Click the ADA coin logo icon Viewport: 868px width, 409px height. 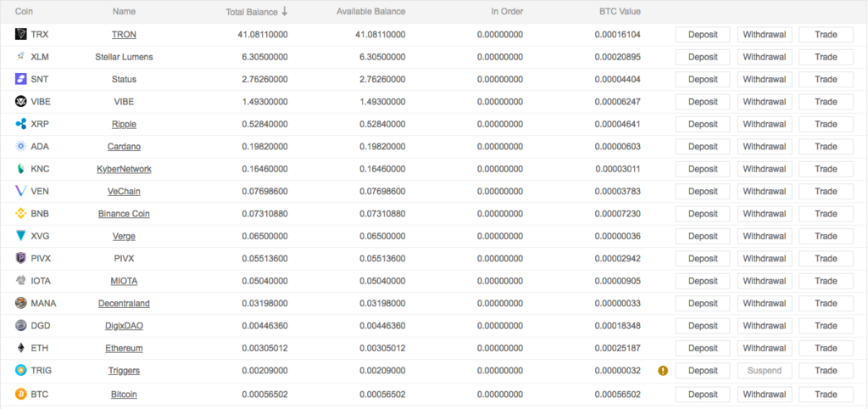tap(21, 146)
